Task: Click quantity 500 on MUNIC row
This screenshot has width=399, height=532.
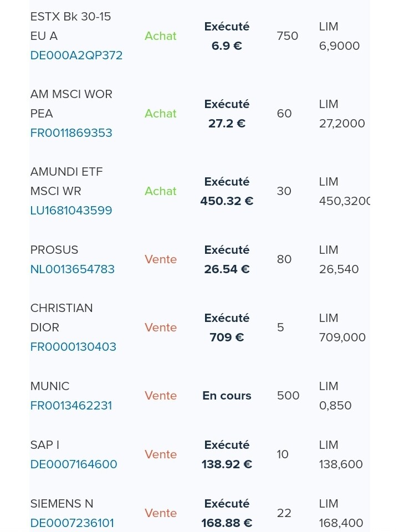Action: [288, 396]
